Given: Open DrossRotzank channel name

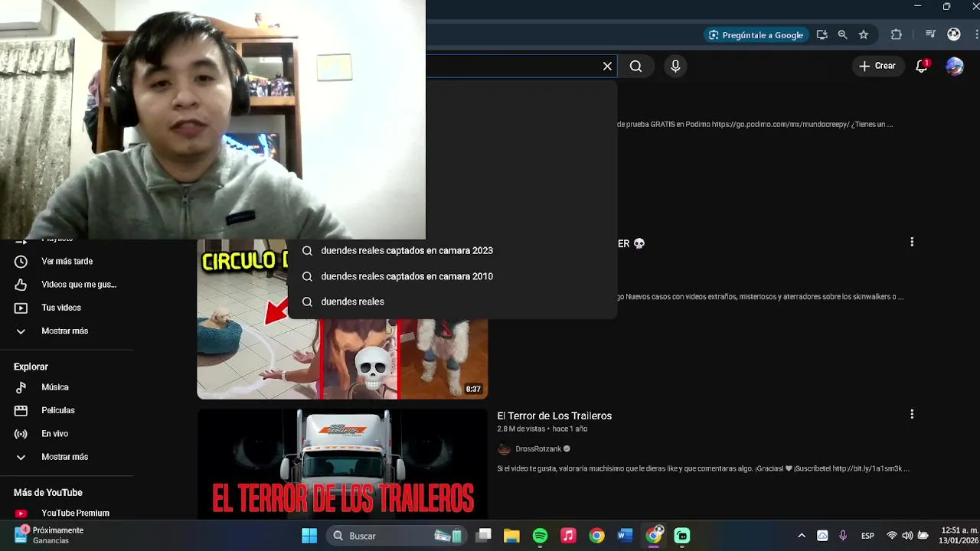Looking at the screenshot, I should tap(538, 449).
